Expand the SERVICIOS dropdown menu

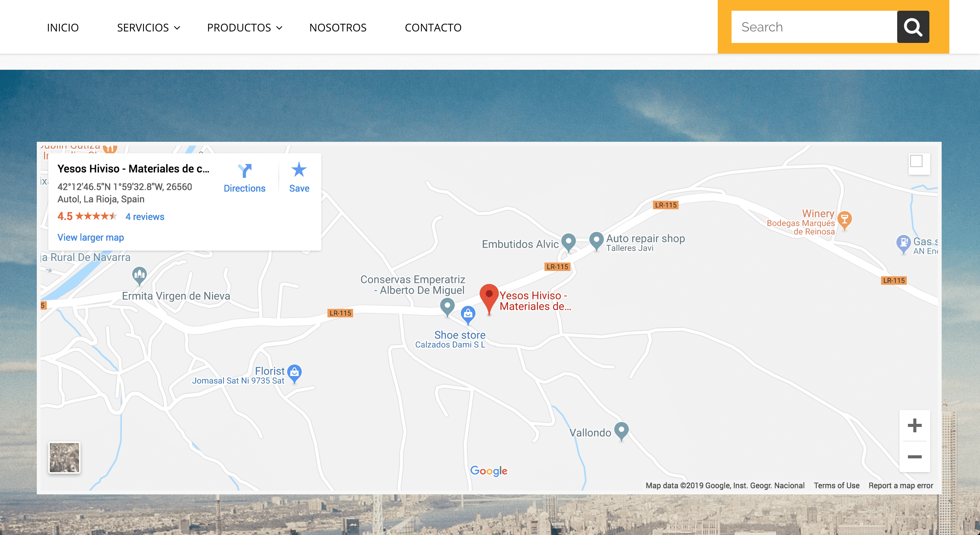148,28
